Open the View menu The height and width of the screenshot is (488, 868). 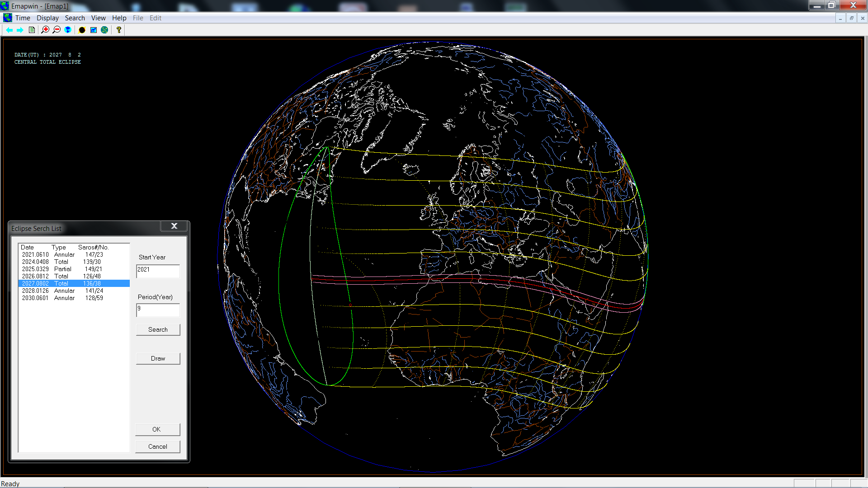98,18
